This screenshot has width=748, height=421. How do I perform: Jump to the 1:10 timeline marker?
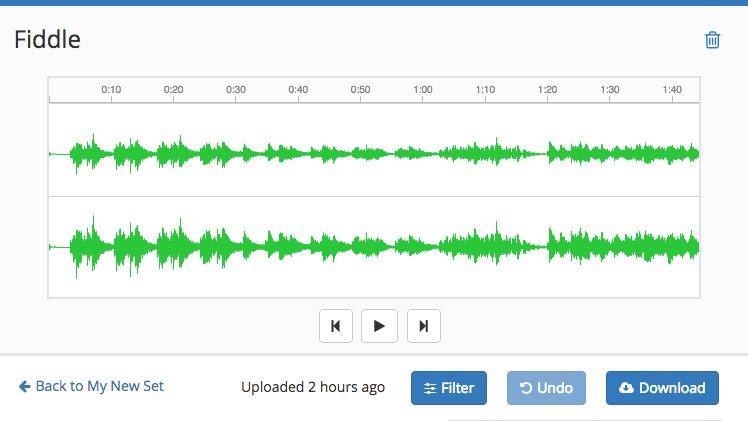pos(485,90)
